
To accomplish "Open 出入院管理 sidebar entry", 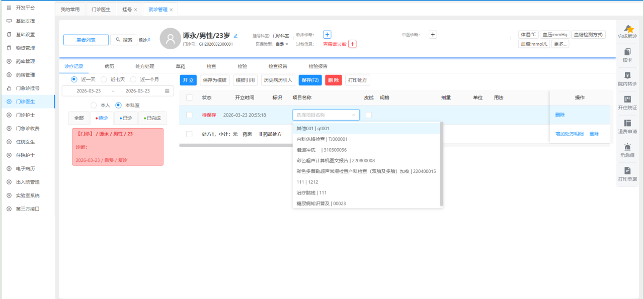I will (27, 182).
